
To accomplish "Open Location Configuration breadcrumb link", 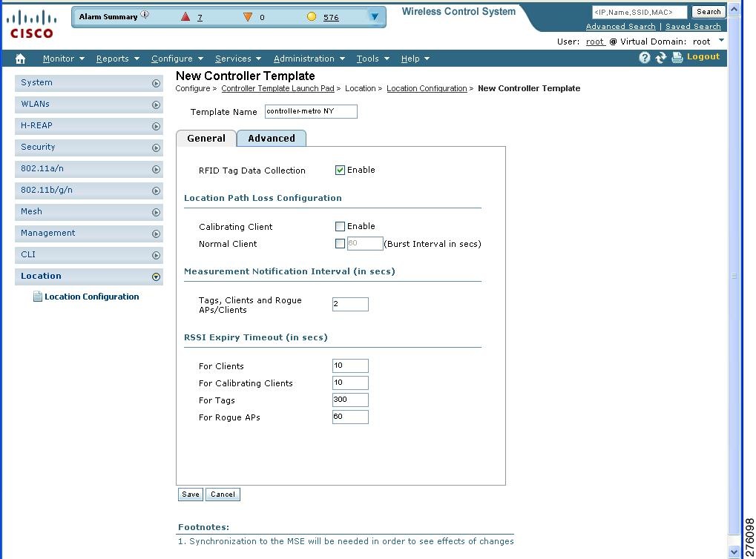I will click(427, 89).
